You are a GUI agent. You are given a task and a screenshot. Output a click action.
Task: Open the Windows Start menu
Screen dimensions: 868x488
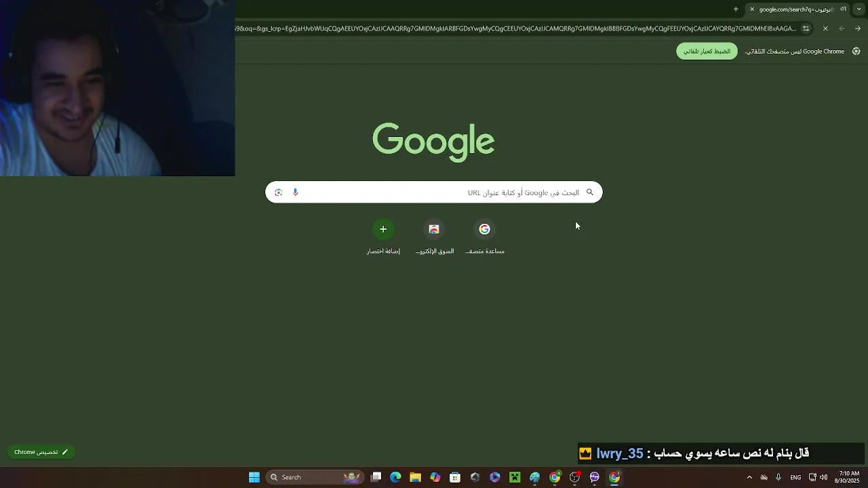pyautogui.click(x=254, y=477)
